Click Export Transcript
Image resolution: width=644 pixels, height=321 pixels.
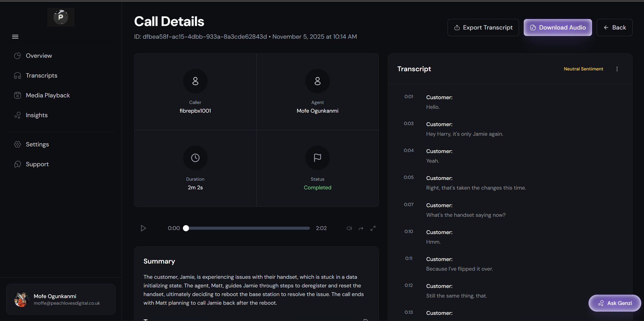click(483, 28)
